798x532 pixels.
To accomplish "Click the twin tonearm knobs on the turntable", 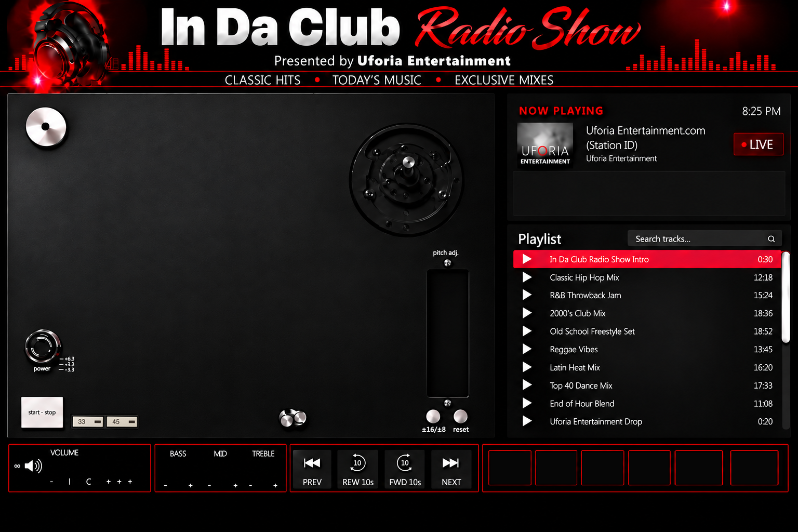I will (293, 418).
